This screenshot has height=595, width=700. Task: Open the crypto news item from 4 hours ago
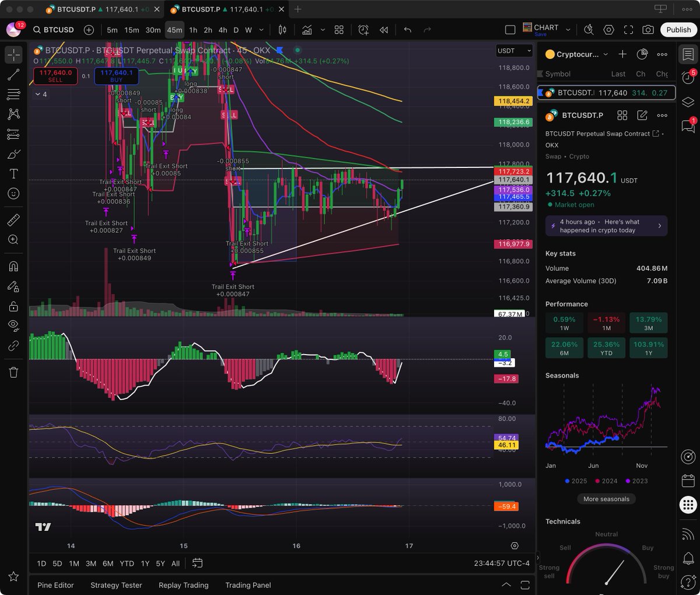click(606, 226)
